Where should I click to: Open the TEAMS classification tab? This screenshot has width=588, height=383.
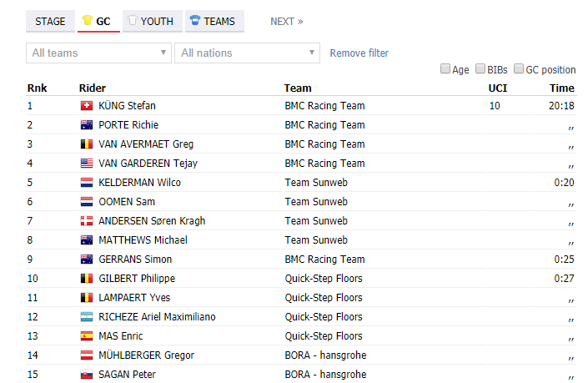coord(214,22)
